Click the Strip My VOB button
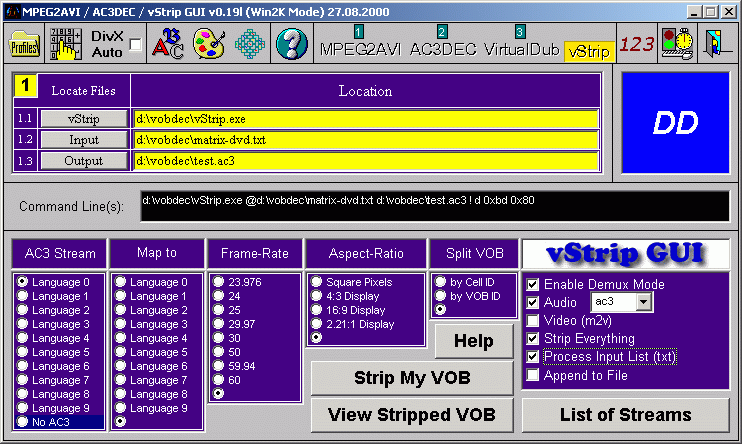Screen dimensions: 742x444 412,378
